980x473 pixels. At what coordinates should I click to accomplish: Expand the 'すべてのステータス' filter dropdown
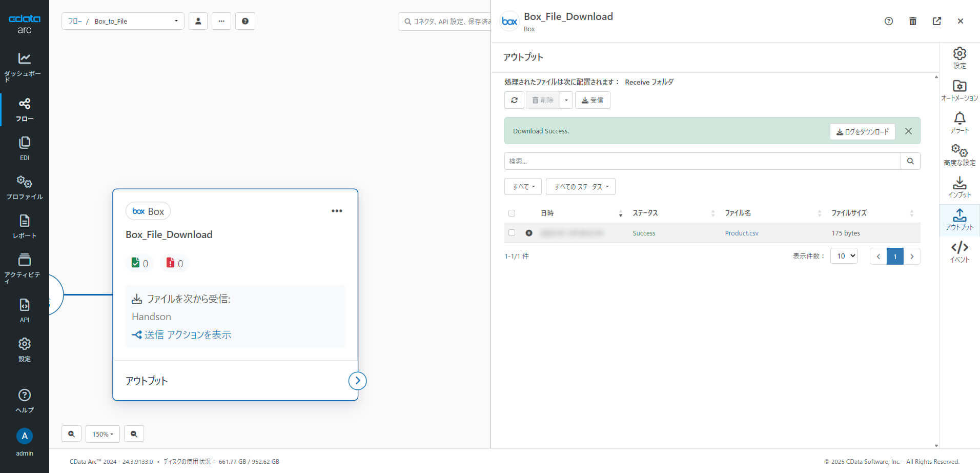pyautogui.click(x=580, y=187)
